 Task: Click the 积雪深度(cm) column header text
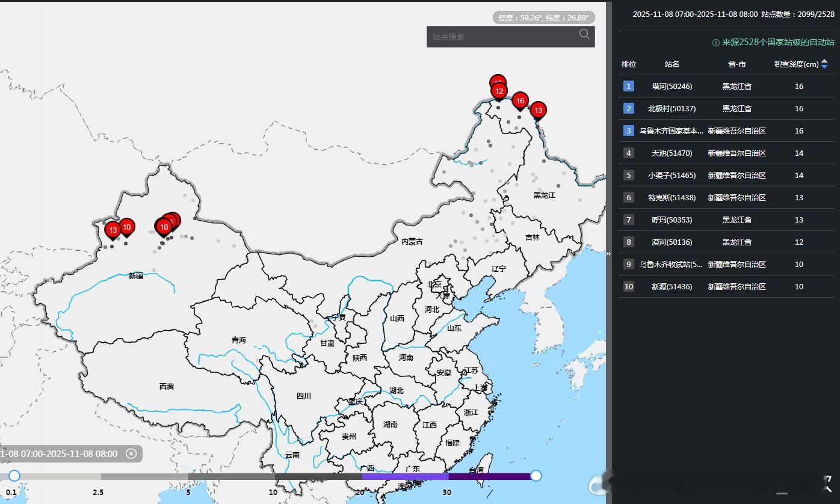(x=796, y=64)
